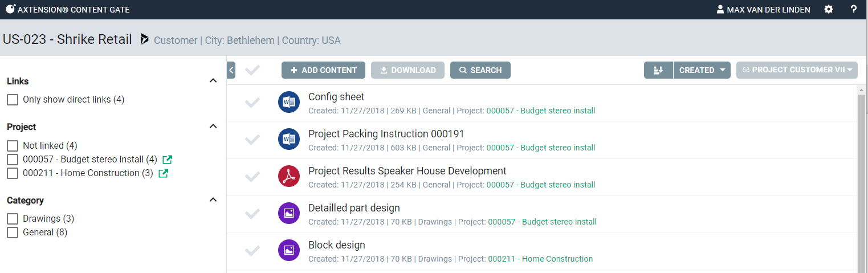Collapse the Links filter section
The image size is (868, 273).
[213, 81]
